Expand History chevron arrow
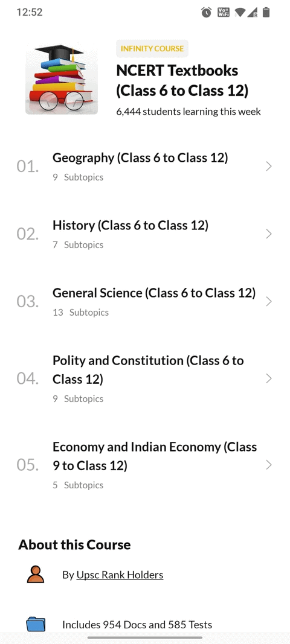 point(269,234)
